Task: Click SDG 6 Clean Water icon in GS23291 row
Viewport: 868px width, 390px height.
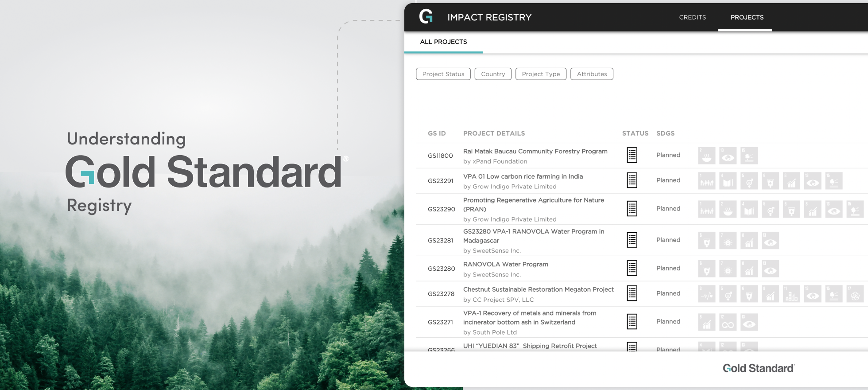Action: coord(771,181)
